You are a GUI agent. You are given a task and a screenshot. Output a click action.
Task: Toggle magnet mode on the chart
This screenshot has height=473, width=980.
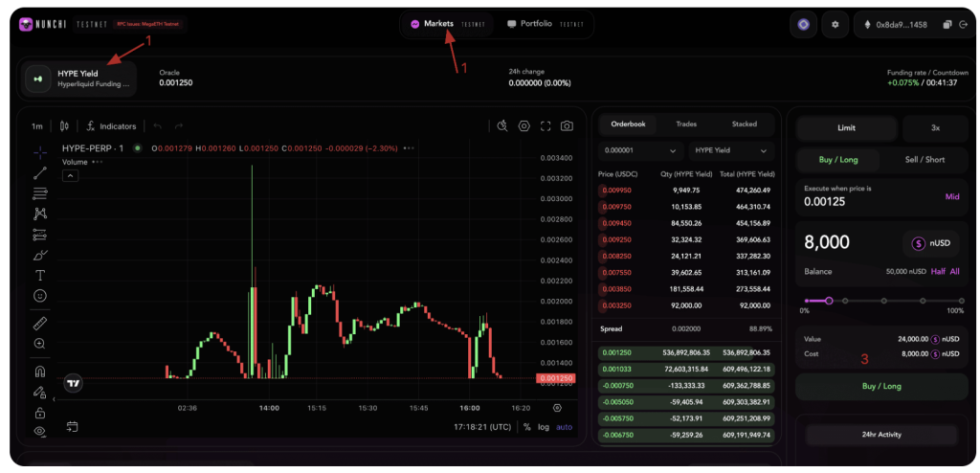[x=39, y=371]
